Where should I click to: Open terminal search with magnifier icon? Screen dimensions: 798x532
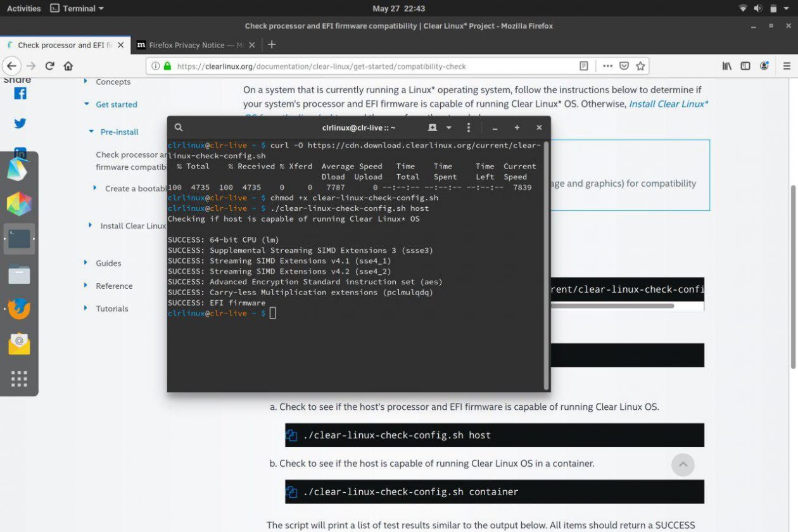179,127
